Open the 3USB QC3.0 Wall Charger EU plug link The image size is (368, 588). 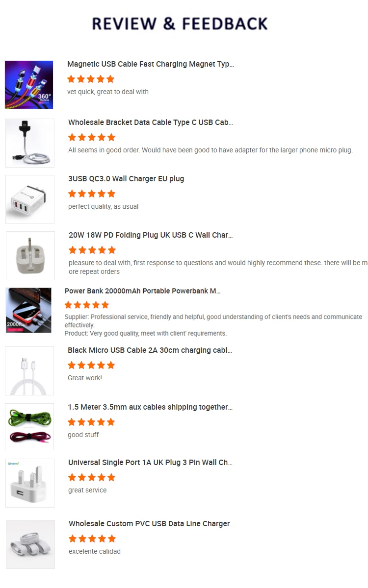[x=126, y=179]
